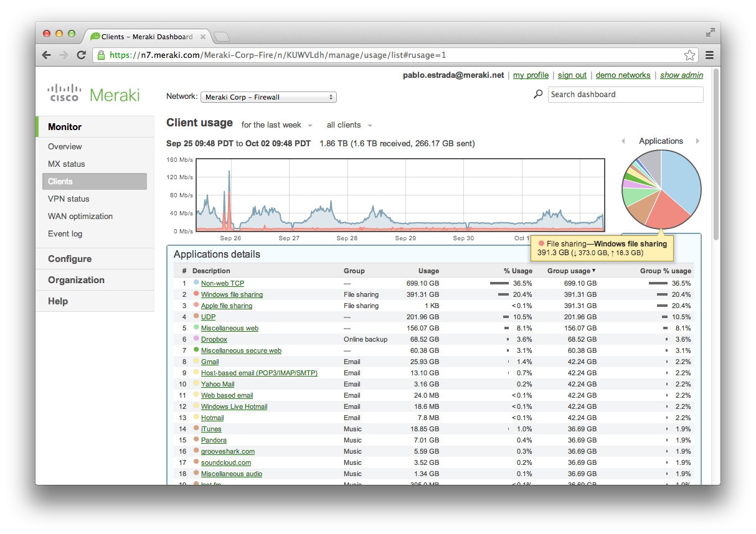Sort by the Group % usage column header

666,271
